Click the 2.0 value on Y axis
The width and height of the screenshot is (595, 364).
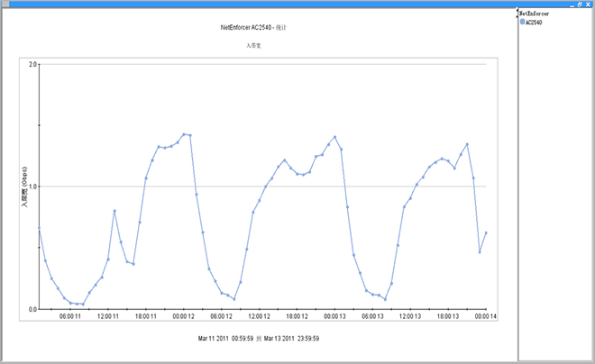32,65
